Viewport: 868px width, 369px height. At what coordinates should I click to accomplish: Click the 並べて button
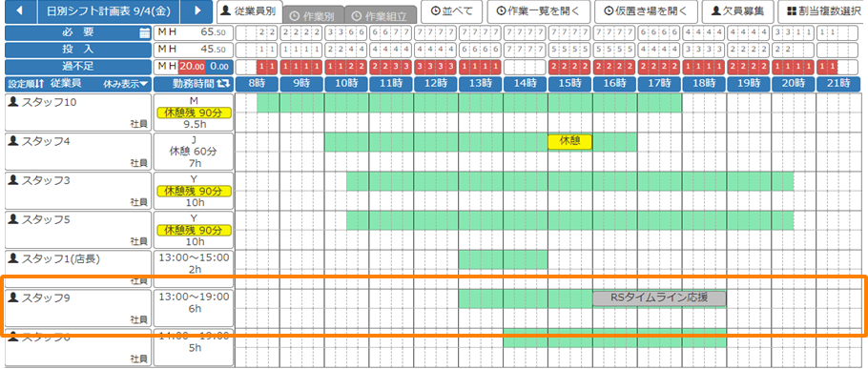coord(452,11)
